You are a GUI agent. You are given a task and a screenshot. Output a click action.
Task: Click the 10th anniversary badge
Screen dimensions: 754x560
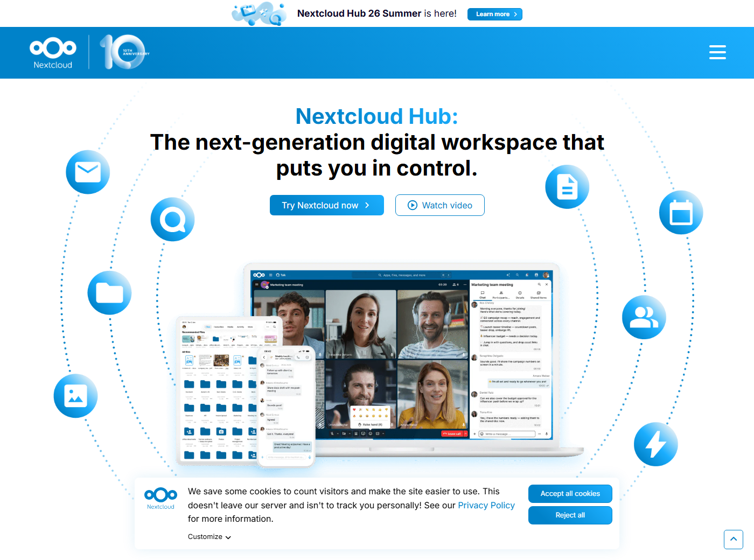click(x=124, y=52)
